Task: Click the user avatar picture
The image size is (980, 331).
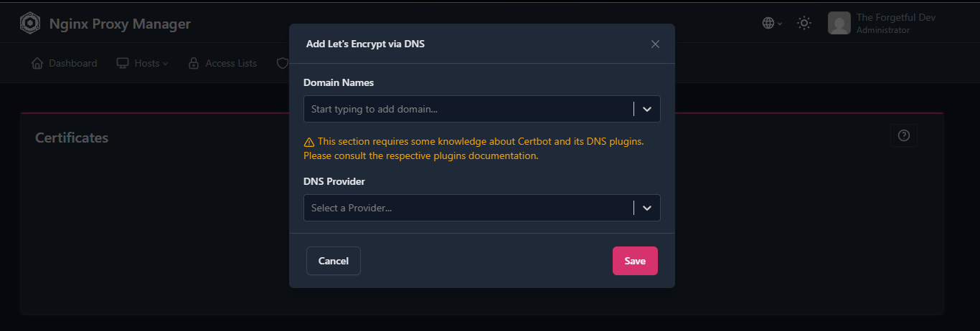Action: click(x=839, y=23)
